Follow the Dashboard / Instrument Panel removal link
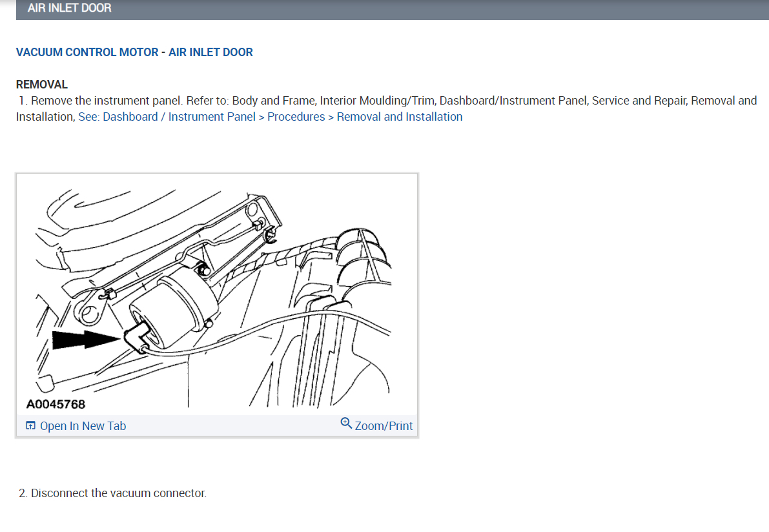 pyautogui.click(x=271, y=117)
